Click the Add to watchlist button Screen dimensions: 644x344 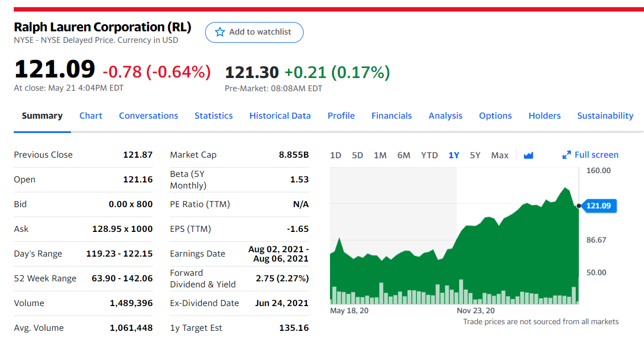coord(254,32)
